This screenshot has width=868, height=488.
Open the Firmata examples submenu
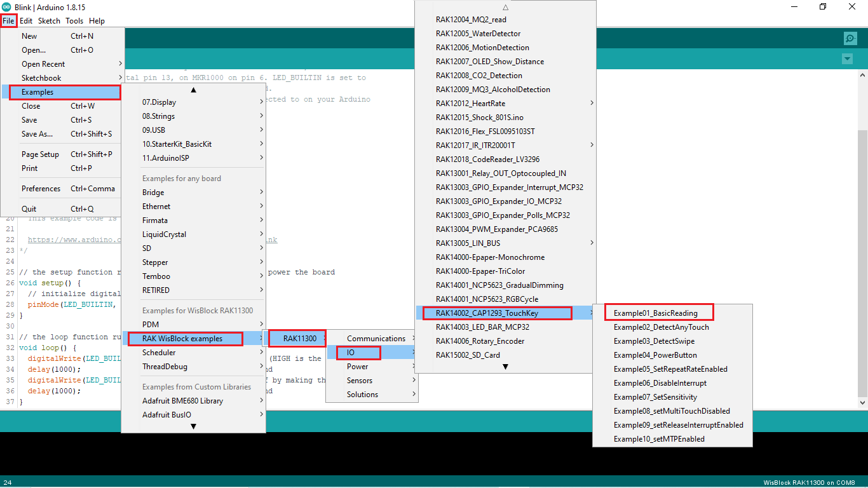coord(193,220)
